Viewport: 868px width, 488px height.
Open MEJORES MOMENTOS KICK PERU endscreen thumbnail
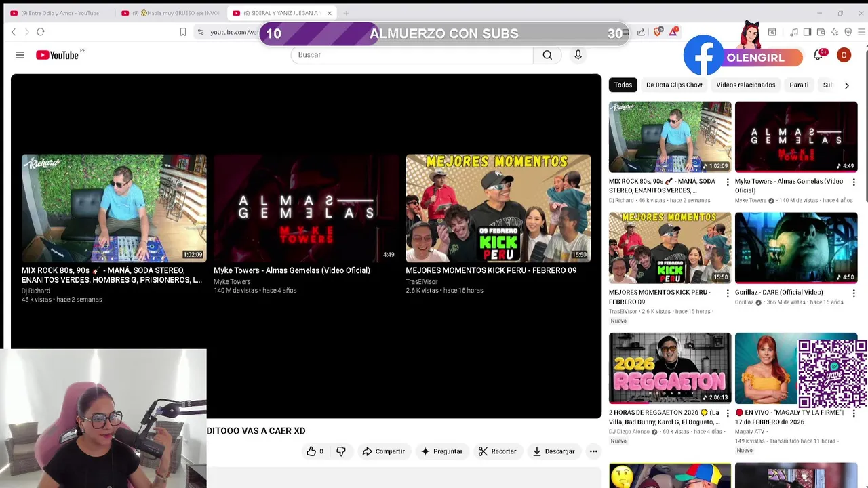click(498, 208)
